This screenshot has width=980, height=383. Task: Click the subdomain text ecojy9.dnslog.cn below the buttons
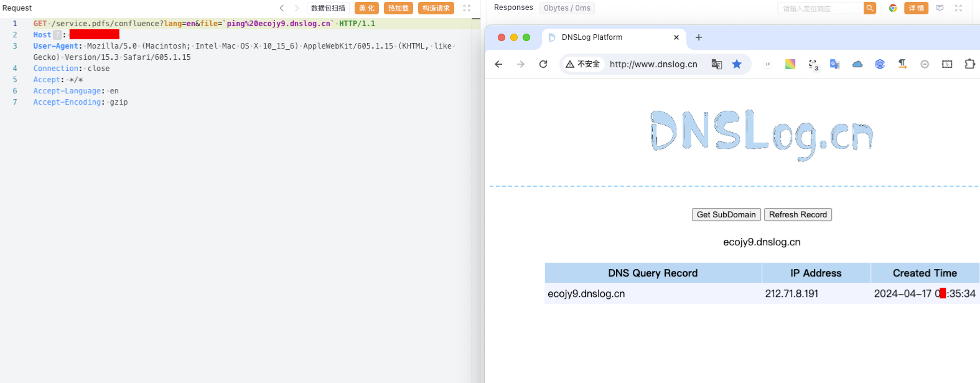[762, 242]
